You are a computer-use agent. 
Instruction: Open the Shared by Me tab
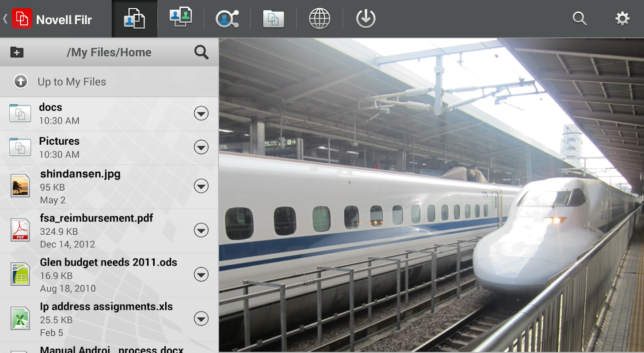point(227,19)
